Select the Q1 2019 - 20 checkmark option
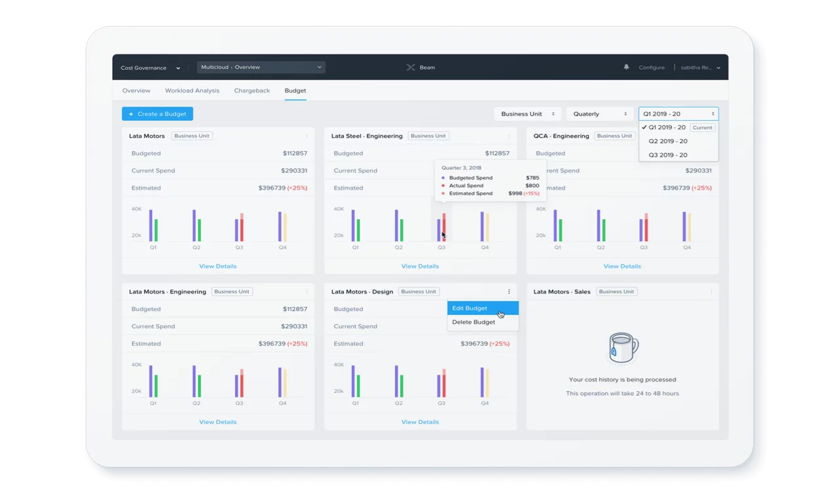Screen dimensions: 840x504 [x=667, y=127]
